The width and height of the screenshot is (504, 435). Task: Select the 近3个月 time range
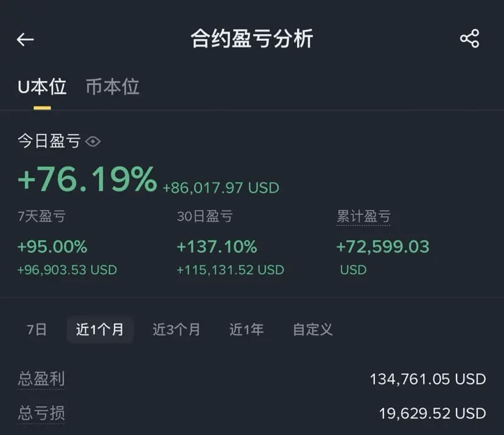point(177,330)
